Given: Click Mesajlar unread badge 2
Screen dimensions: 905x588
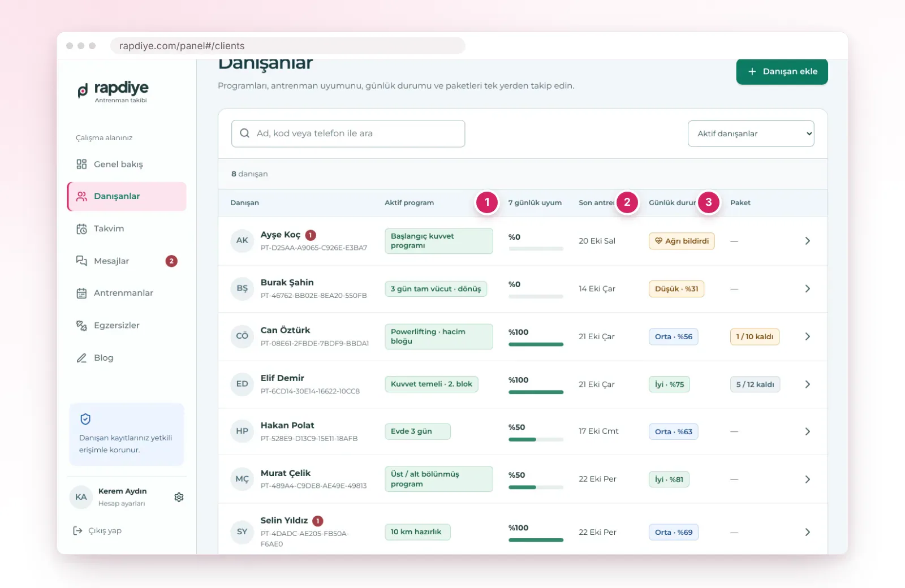Looking at the screenshot, I should click(171, 261).
